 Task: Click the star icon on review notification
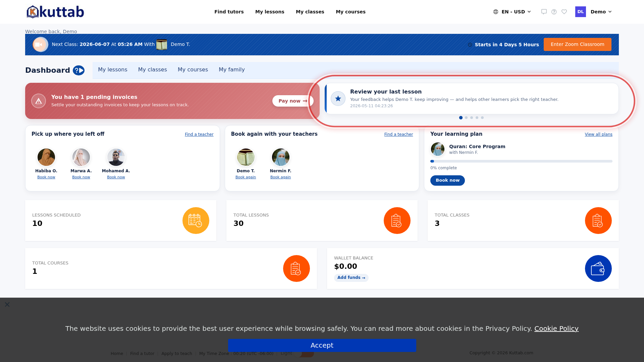coord(338,99)
